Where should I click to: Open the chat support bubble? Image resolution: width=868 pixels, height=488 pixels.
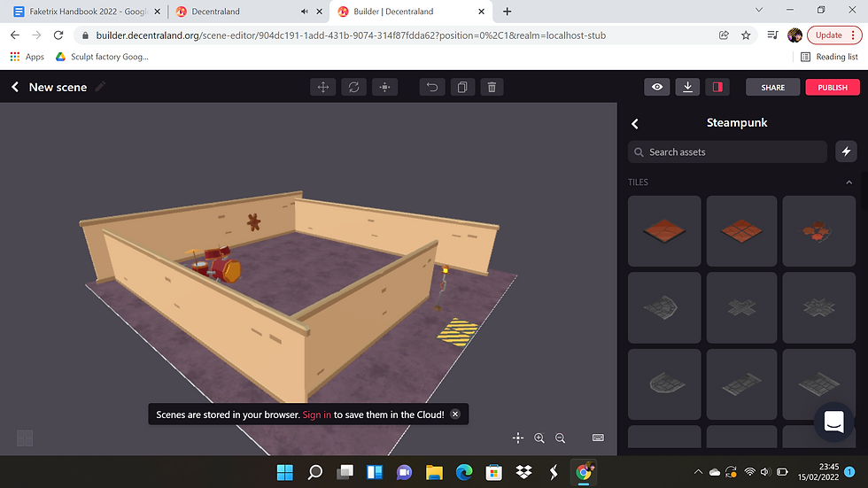coord(833,422)
